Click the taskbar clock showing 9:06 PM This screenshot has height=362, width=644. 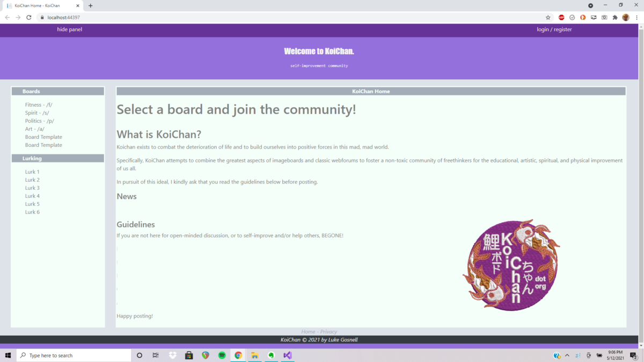tap(615, 355)
